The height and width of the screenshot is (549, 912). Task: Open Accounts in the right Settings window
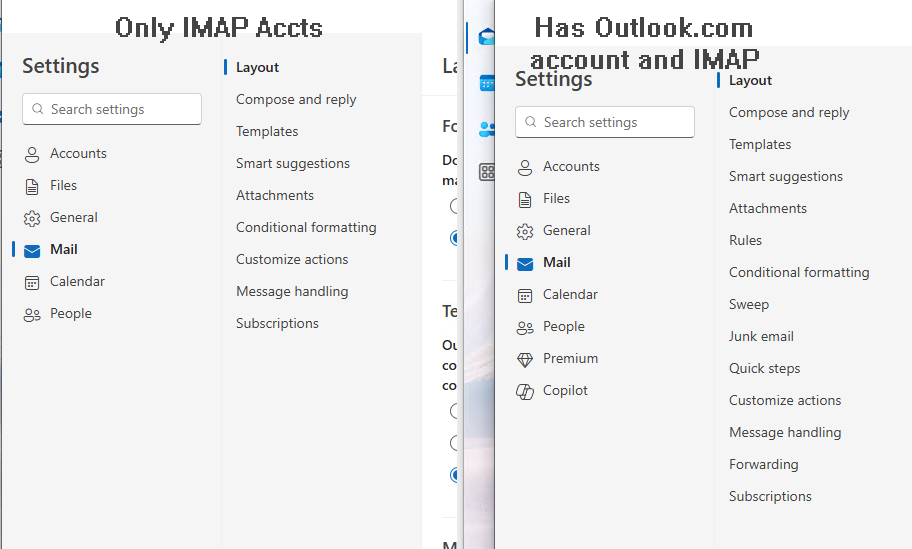click(x=558, y=166)
